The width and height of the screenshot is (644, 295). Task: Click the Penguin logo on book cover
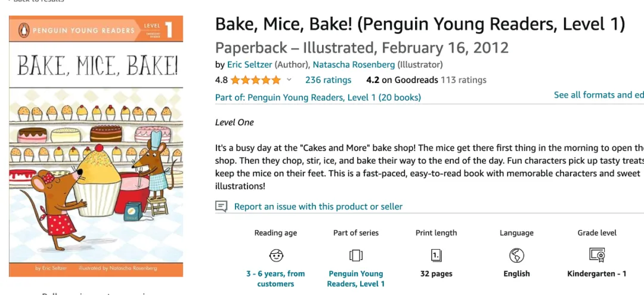(24, 30)
